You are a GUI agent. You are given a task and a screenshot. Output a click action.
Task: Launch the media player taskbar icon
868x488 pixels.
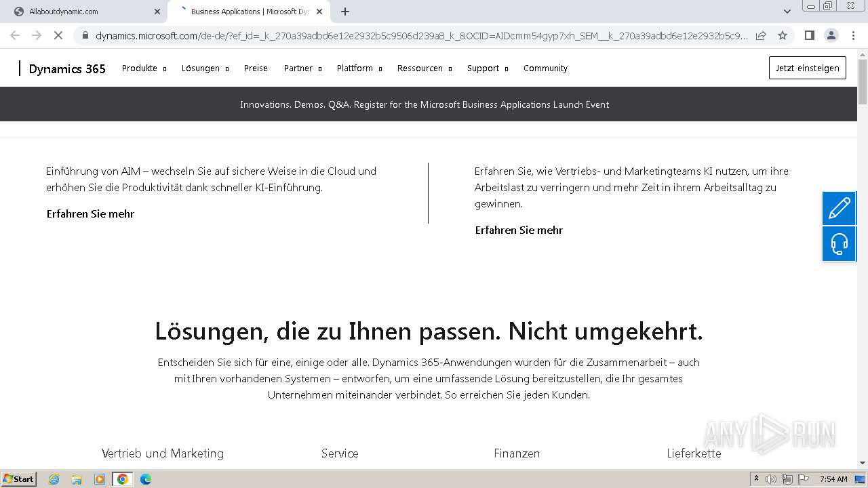100,479
